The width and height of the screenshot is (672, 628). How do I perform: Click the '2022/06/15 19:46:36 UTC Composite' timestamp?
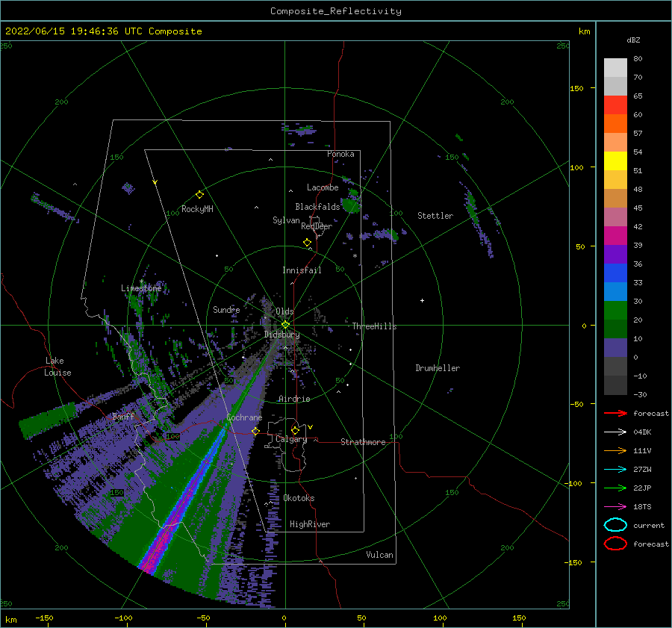click(103, 31)
